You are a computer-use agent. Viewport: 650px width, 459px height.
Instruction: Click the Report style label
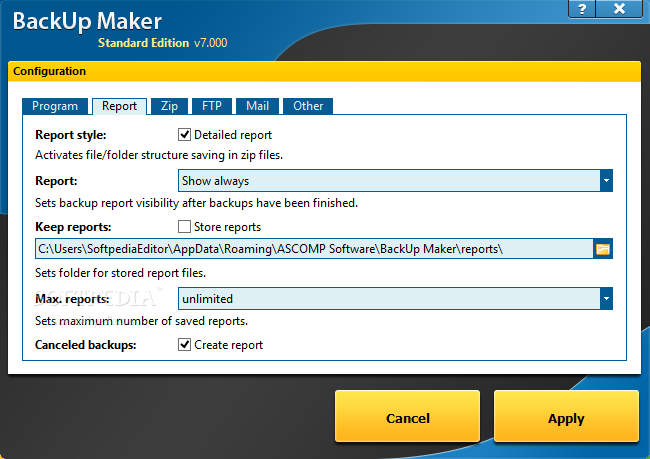(71, 135)
